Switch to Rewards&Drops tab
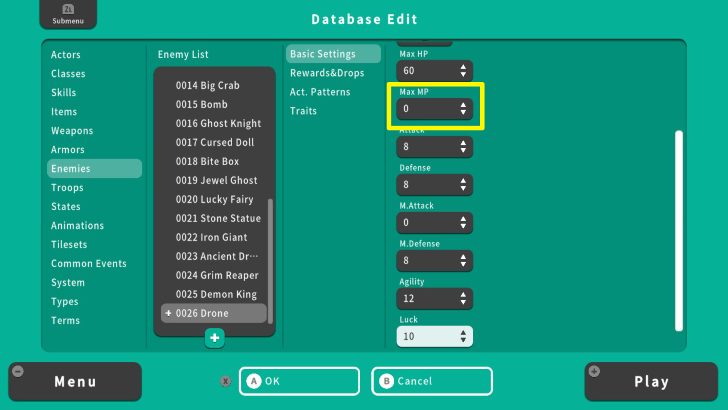 click(x=327, y=73)
